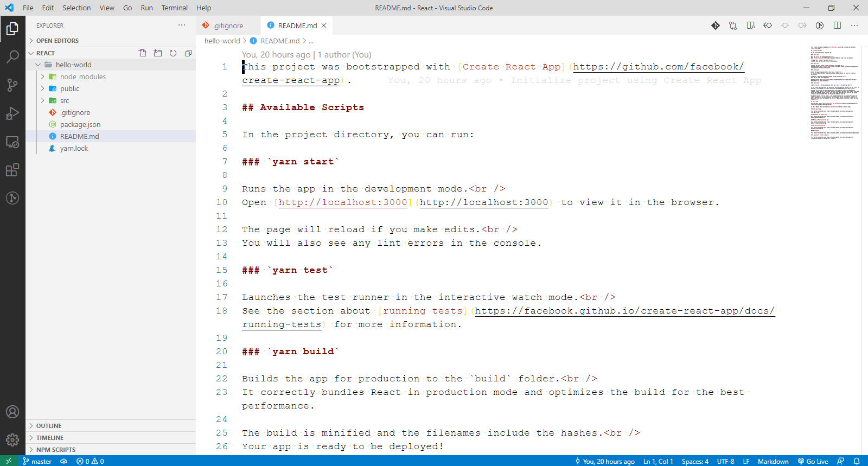The image size is (868, 466).
Task: Click the authors code lens above line 1
Action: pyautogui.click(x=344, y=54)
